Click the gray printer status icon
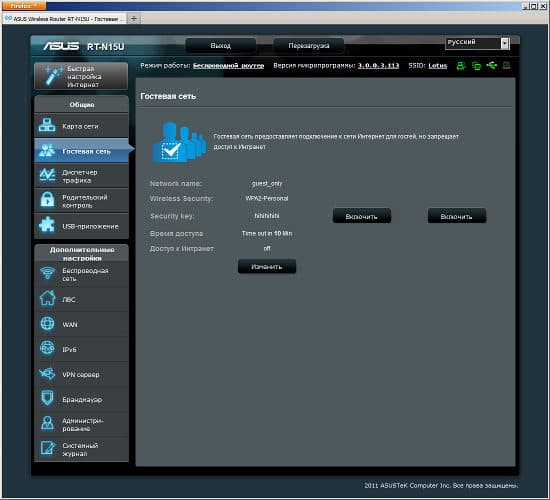 507,66
